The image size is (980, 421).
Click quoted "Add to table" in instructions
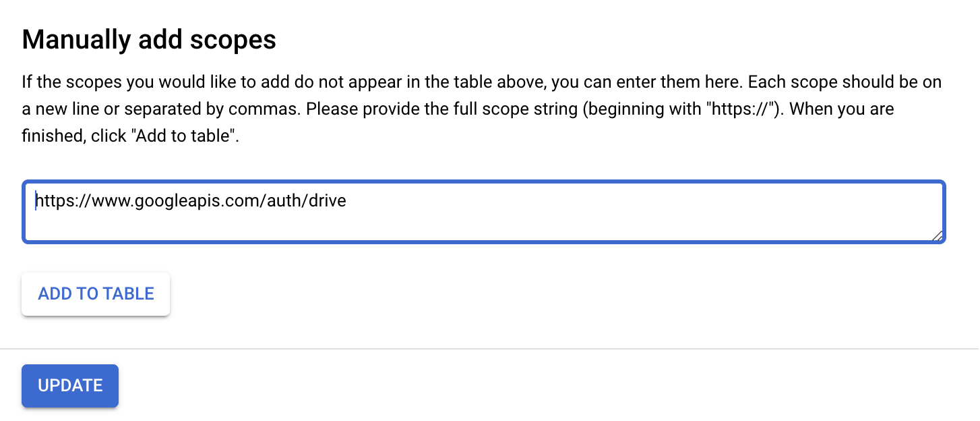click(183, 135)
